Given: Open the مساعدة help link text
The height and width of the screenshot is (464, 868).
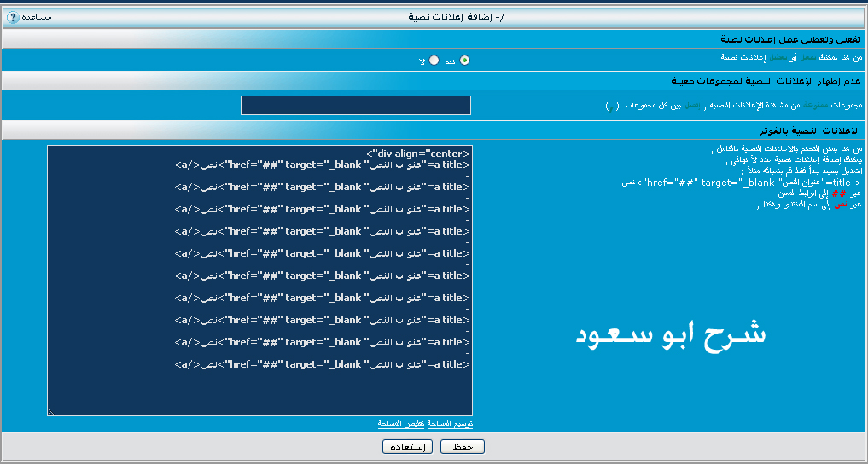Looking at the screenshot, I should [36, 17].
